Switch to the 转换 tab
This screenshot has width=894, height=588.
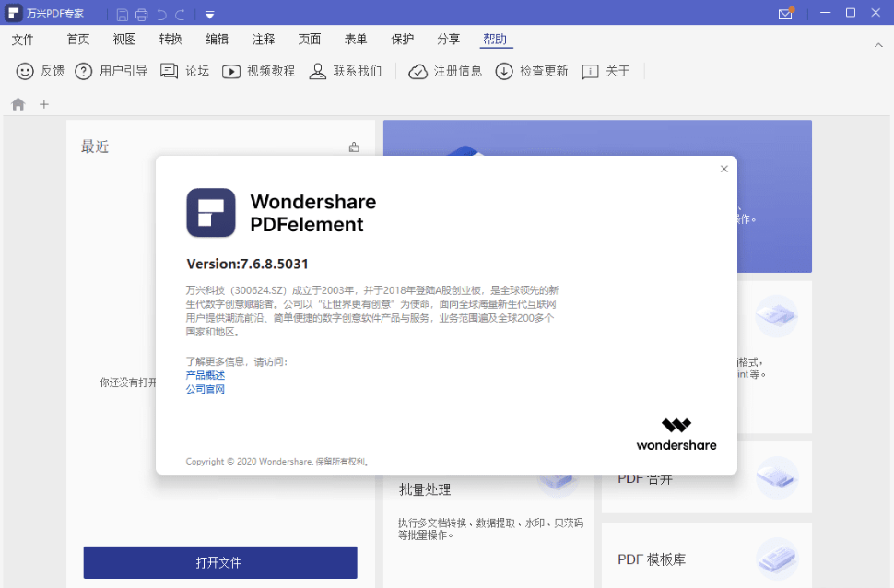[171, 39]
